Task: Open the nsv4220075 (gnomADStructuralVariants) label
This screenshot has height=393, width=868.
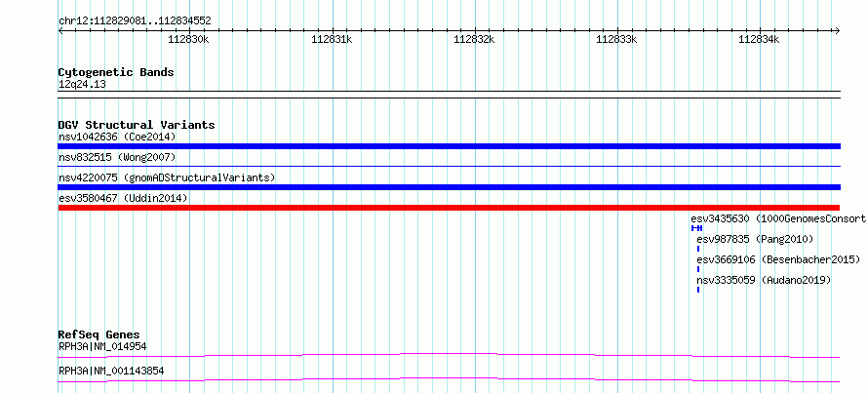Action: pos(167,177)
